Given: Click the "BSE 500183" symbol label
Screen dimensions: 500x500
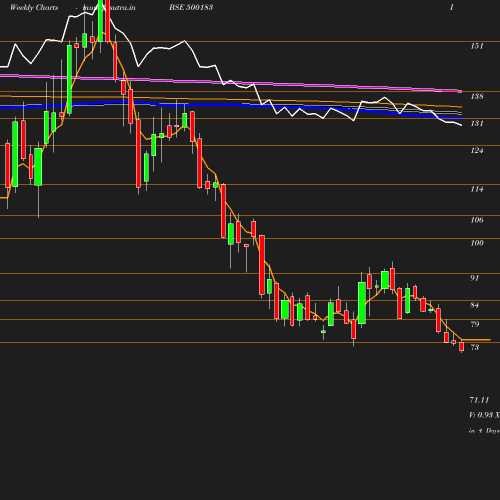Looking at the screenshot, I should pos(191,7).
